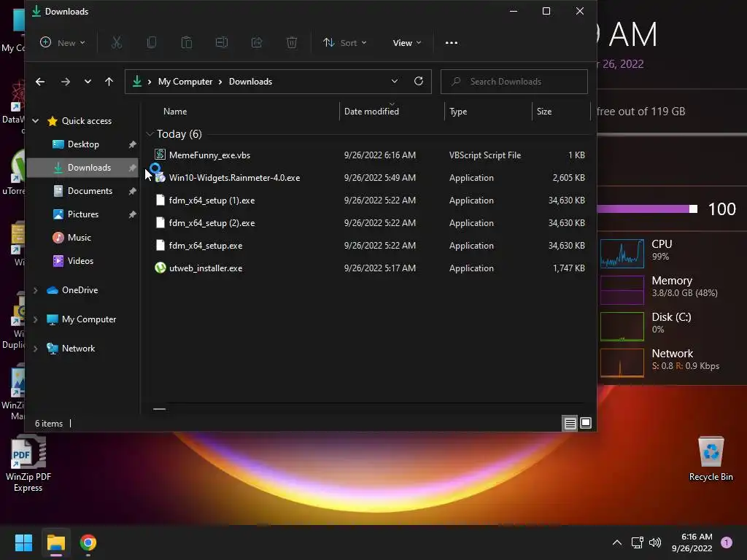Open the notification badge in taskbar

coord(727,542)
